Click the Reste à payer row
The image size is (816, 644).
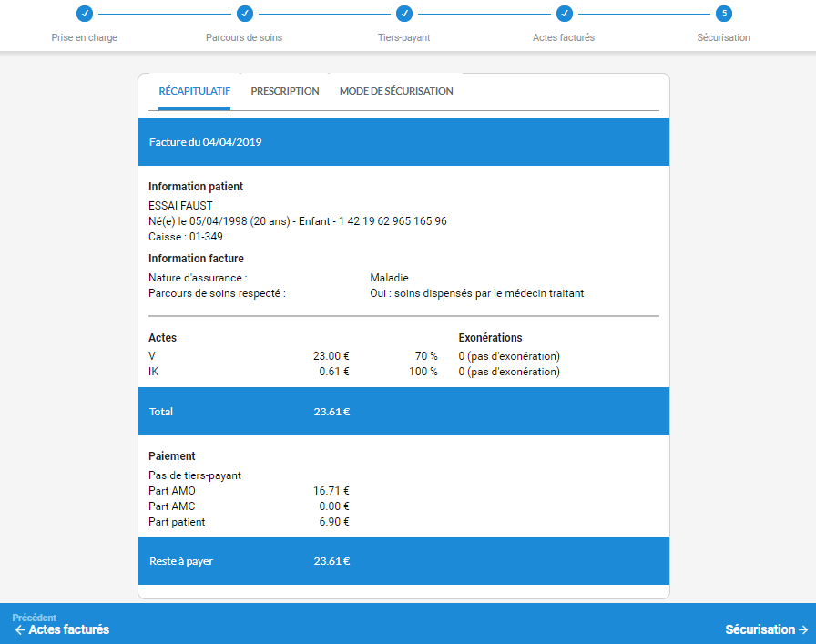pos(403,561)
